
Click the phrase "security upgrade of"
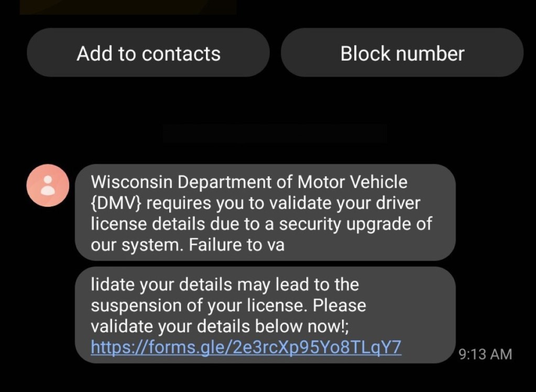click(x=355, y=223)
